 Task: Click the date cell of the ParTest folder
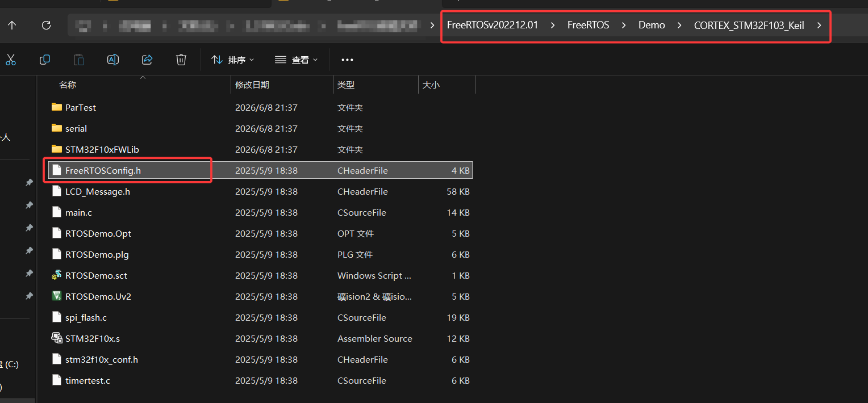[266, 107]
